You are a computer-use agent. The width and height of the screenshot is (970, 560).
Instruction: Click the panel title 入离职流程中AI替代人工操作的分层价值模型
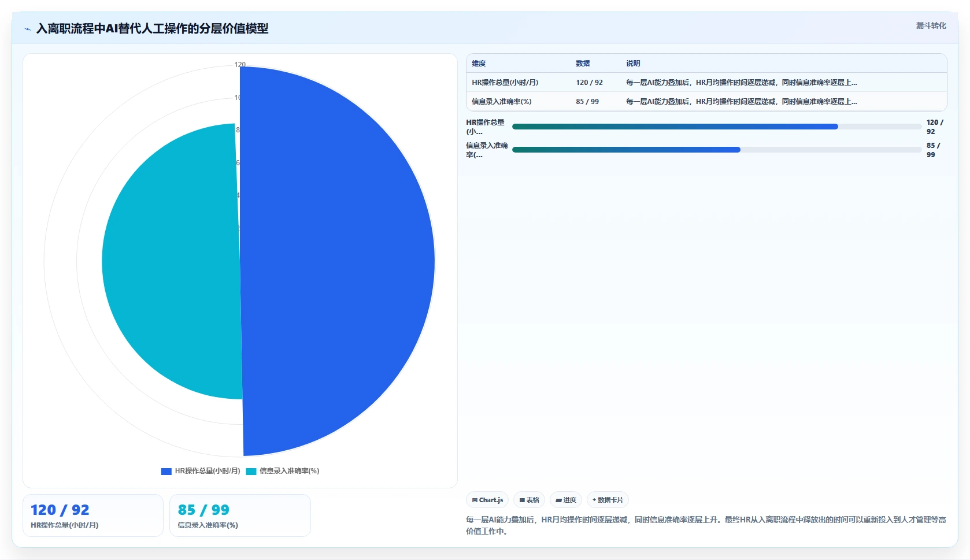point(152,28)
